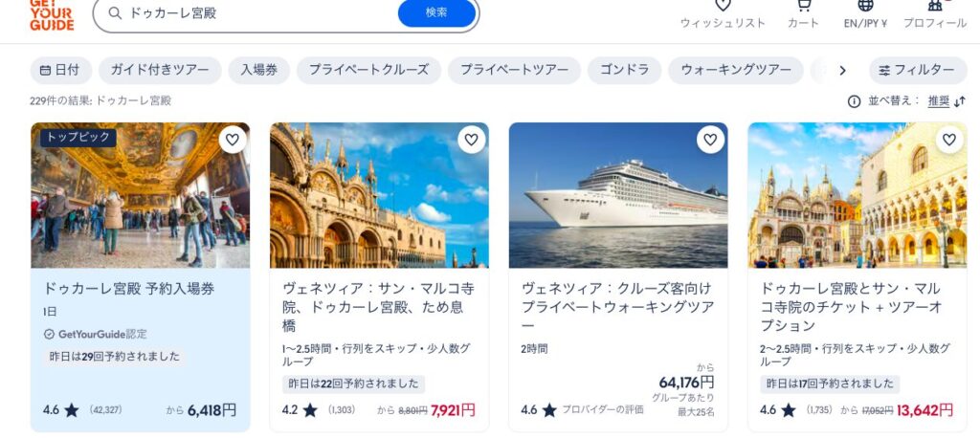This screenshot has width=980, height=438.
Task: Click the magnifier icon in search bar
Action: [x=115, y=13]
